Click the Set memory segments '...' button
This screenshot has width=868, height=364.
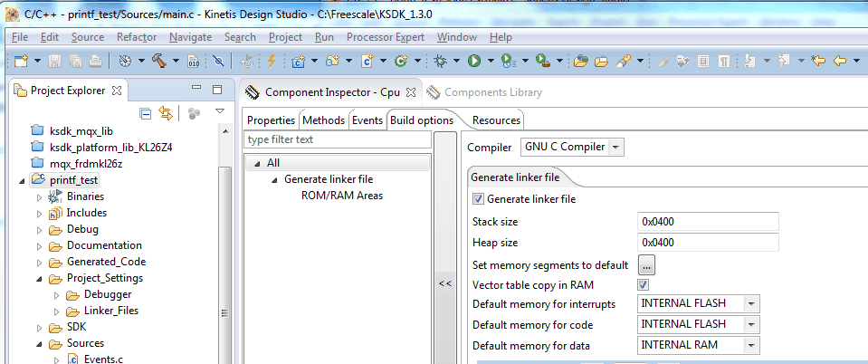coord(646,264)
